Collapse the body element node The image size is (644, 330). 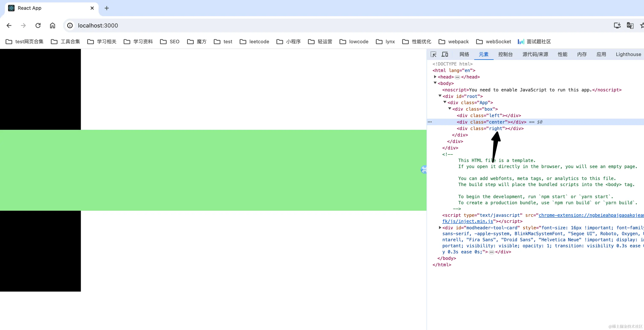435,83
